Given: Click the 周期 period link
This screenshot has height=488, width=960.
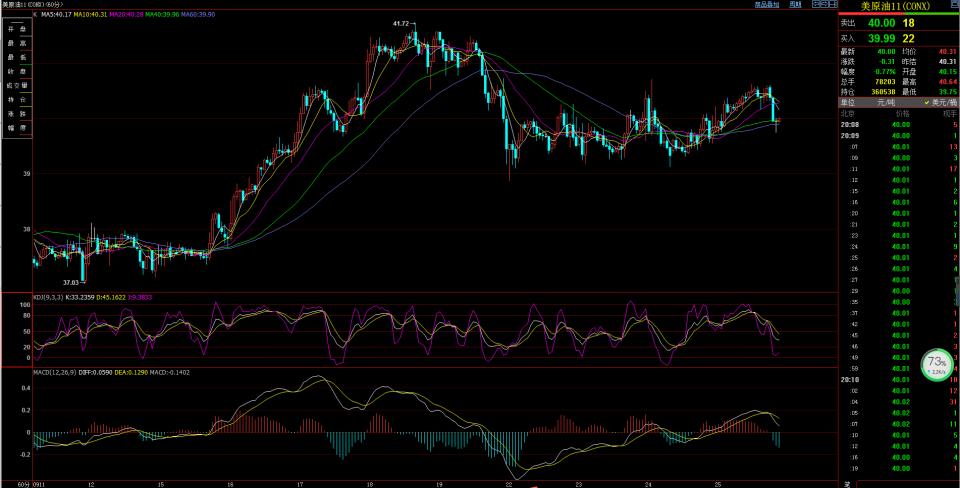Looking at the screenshot, I should (795, 5).
